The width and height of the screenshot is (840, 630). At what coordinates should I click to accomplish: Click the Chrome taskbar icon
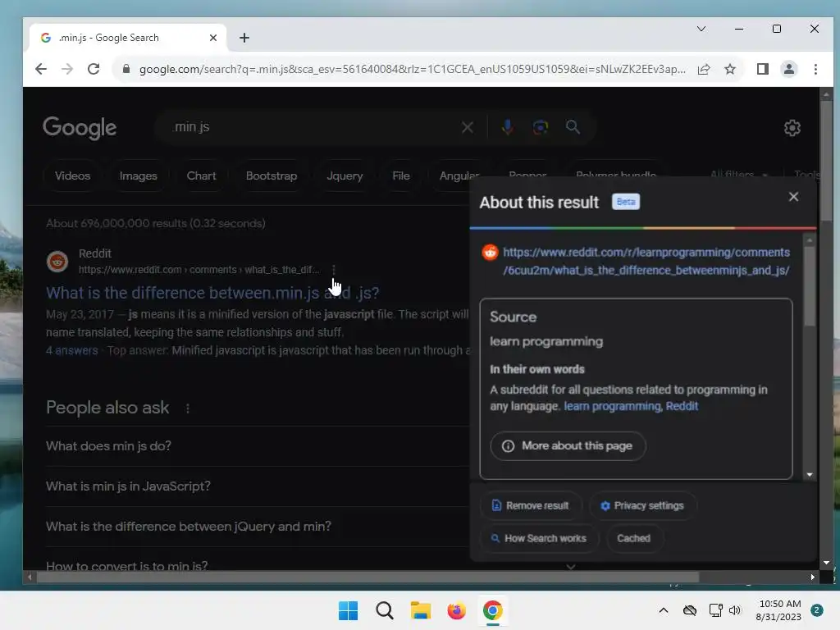point(492,610)
